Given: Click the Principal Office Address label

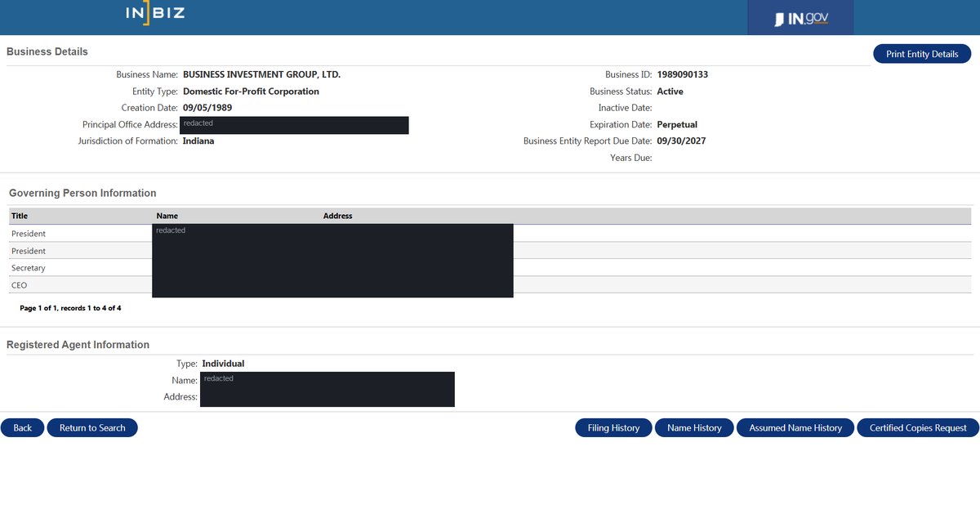Looking at the screenshot, I should [x=130, y=125].
